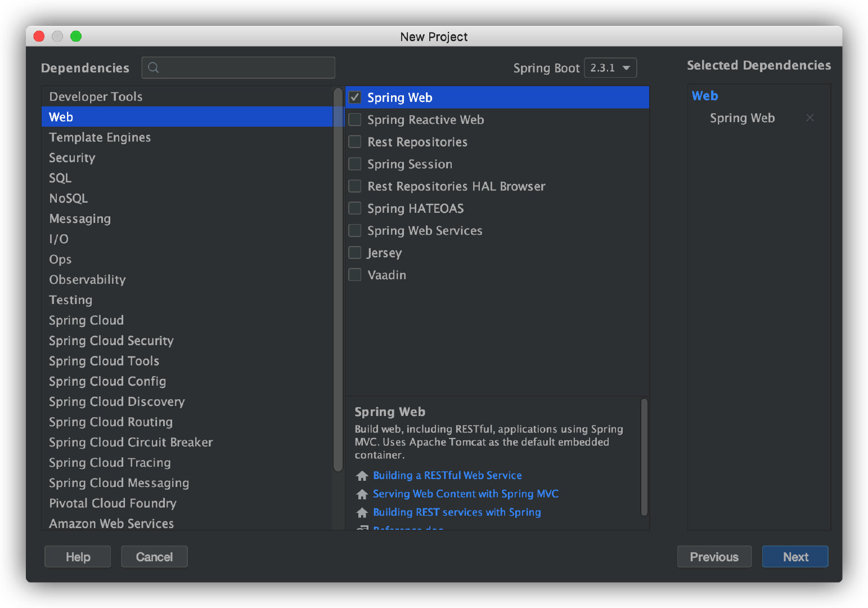
Task: Go back with the Previous button
Action: pos(714,557)
